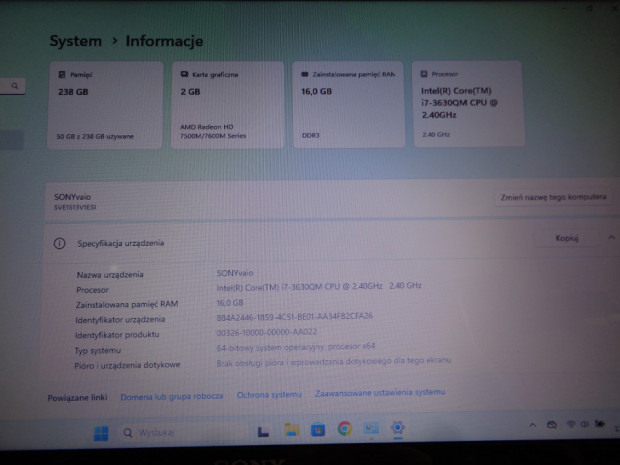Click the Pamięć card storage icon
Viewport: 620px width, 465px height.
coord(62,74)
